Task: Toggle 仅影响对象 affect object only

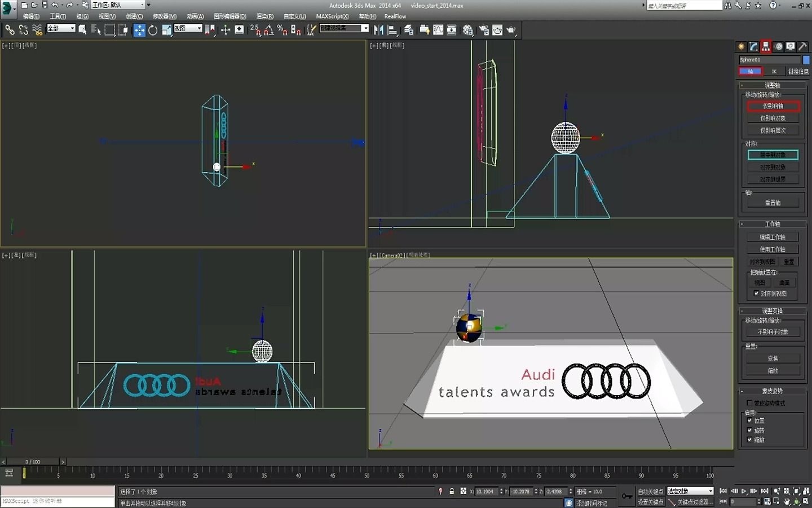Action: pos(773,118)
